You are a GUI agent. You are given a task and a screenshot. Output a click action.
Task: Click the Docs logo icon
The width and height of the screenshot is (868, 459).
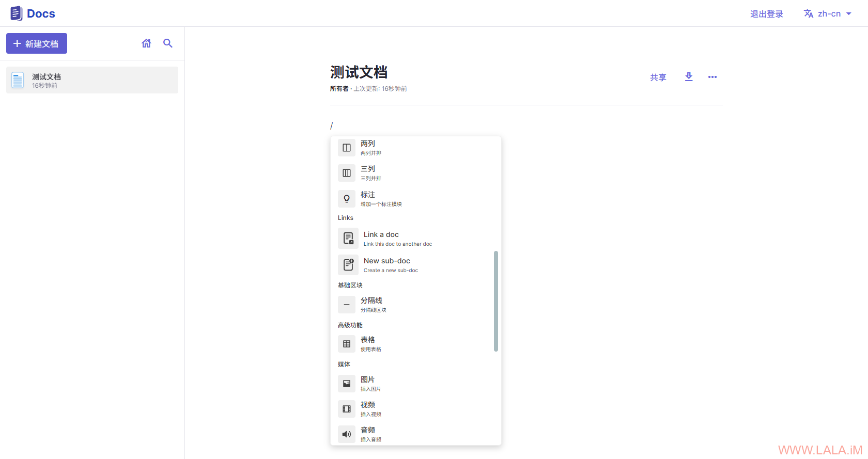click(17, 13)
